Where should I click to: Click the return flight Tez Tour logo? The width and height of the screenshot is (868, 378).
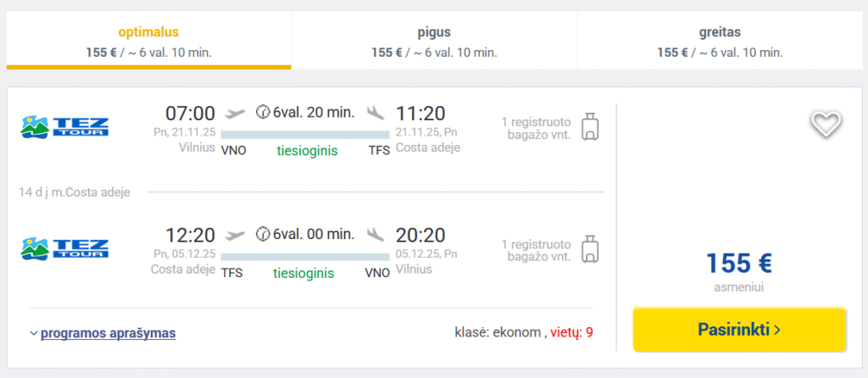[x=64, y=248]
